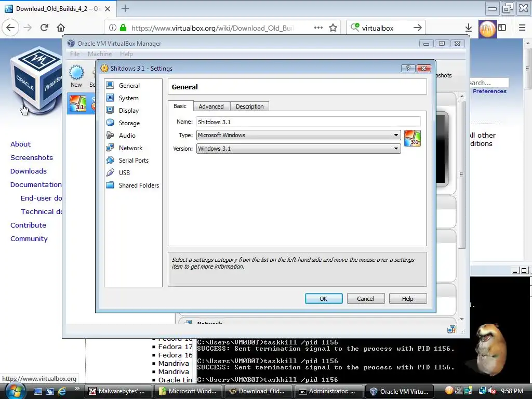Open Machine menu in VirtualBox Manager

click(x=100, y=54)
